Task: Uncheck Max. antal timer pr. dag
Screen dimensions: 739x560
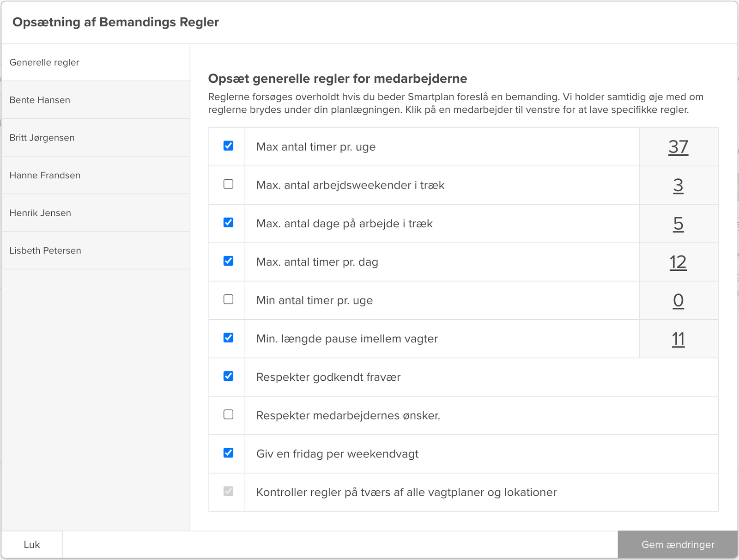Action: pos(228,261)
